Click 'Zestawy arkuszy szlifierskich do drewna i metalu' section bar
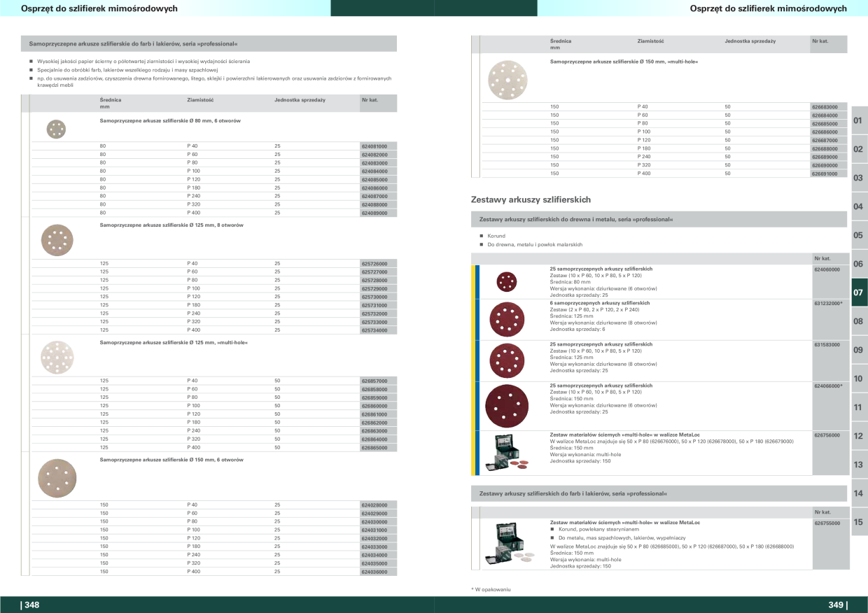The height and width of the screenshot is (613, 868). coord(659,220)
